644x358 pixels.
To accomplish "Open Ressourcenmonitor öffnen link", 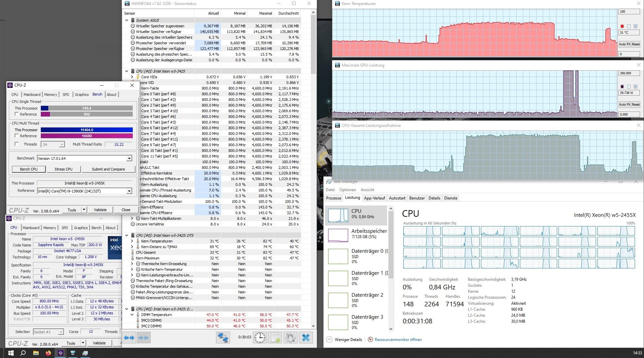I will (398, 340).
